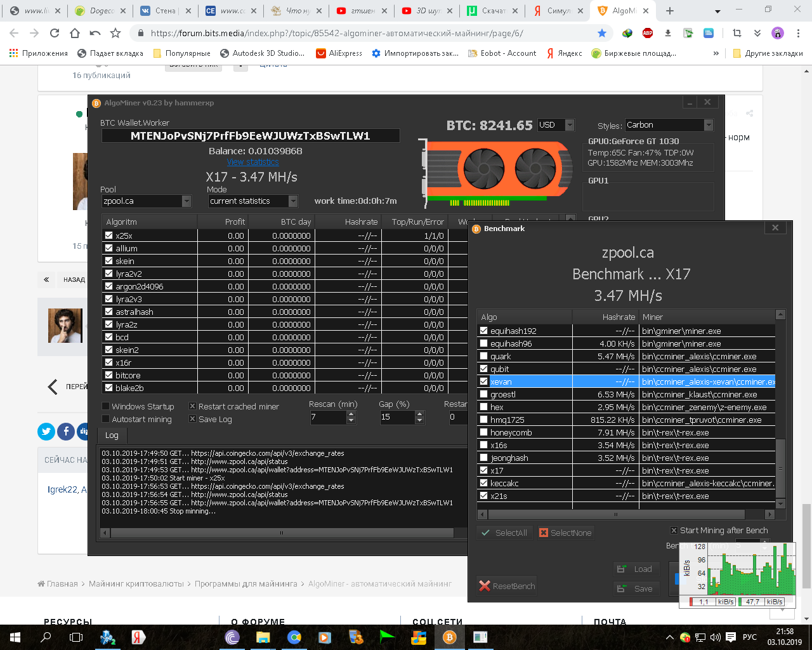
Task: Click the Rescan (min) value field
Action: pyautogui.click(x=328, y=417)
